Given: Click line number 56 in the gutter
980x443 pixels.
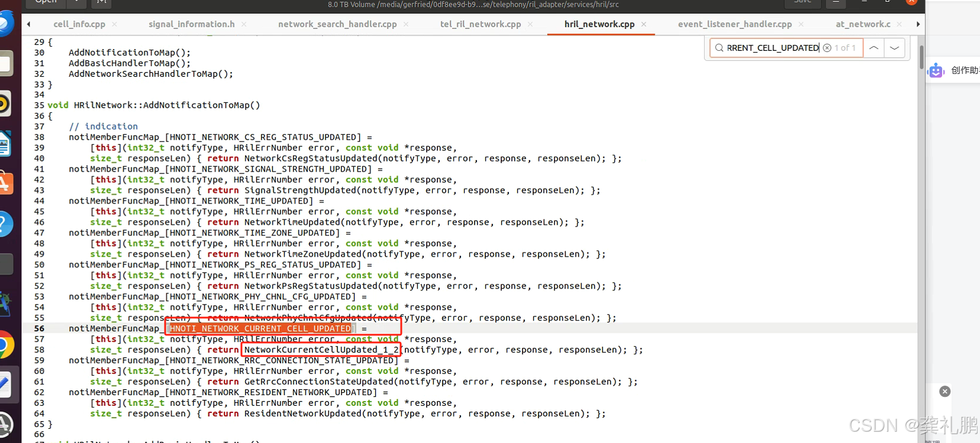Looking at the screenshot, I should [x=39, y=329].
